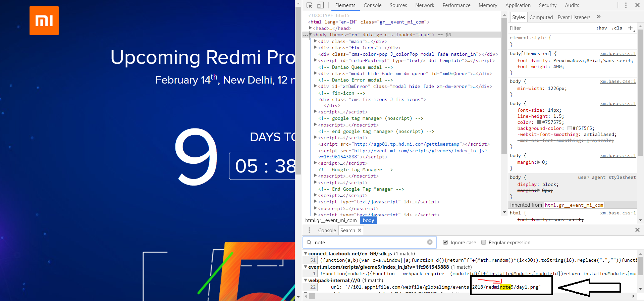Open the Network tab
644x301 pixels.
coord(425,5)
